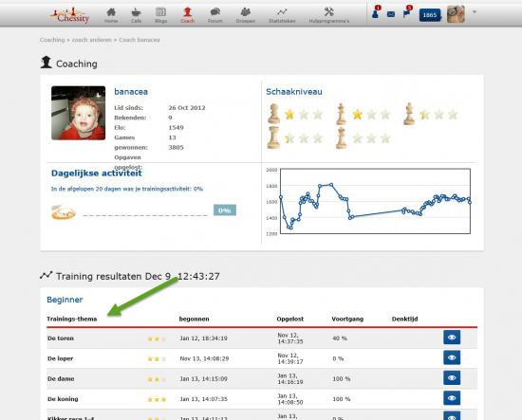Open the Statistieken chart icon
The height and width of the screenshot is (420, 522).
point(282,12)
